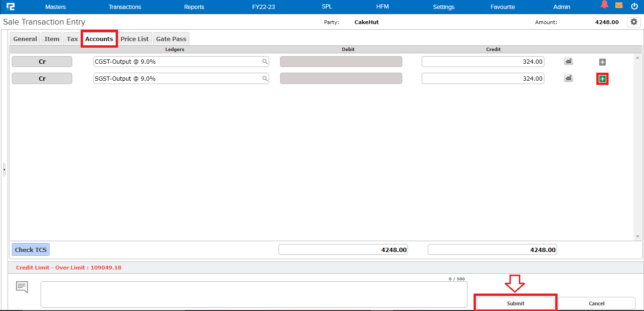The width and height of the screenshot is (644, 311).
Task: Open the ledger search for CGST-Output @ 9.0%
Action: [265, 61]
